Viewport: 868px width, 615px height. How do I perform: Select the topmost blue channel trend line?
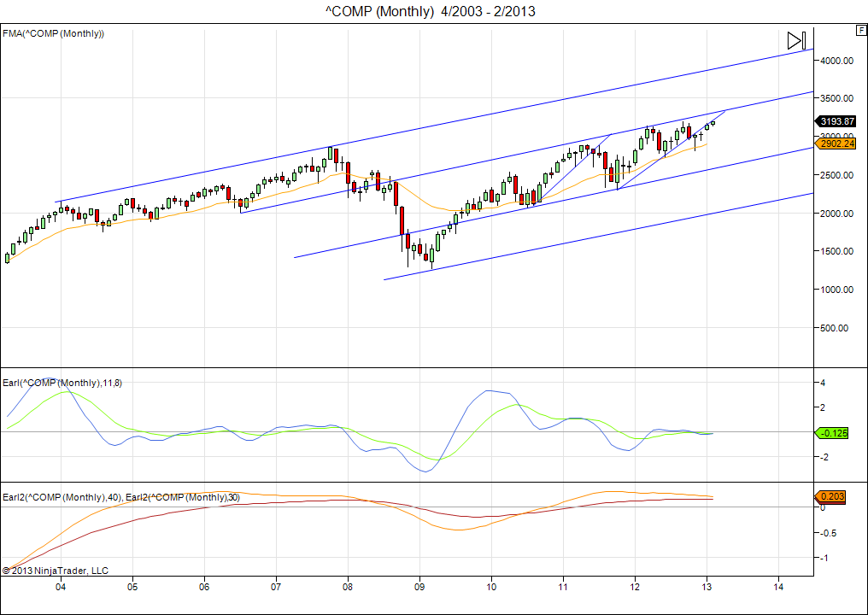tap(427, 128)
